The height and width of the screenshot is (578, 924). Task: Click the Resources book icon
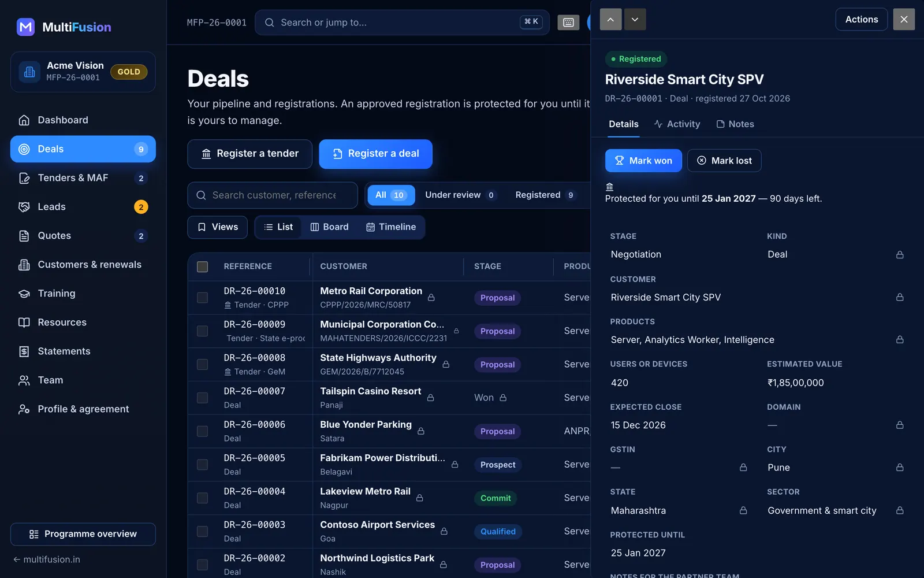click(x=24, y=323)
